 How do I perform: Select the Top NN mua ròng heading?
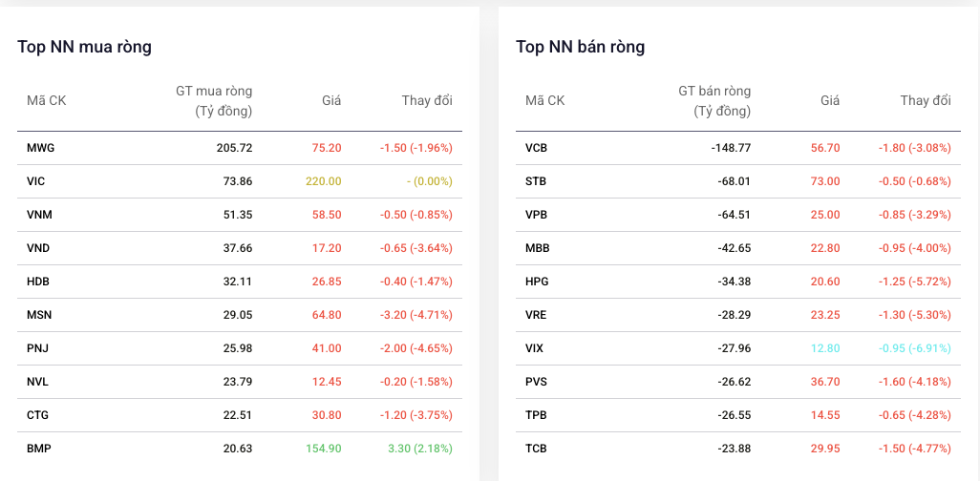click(84, 47)
